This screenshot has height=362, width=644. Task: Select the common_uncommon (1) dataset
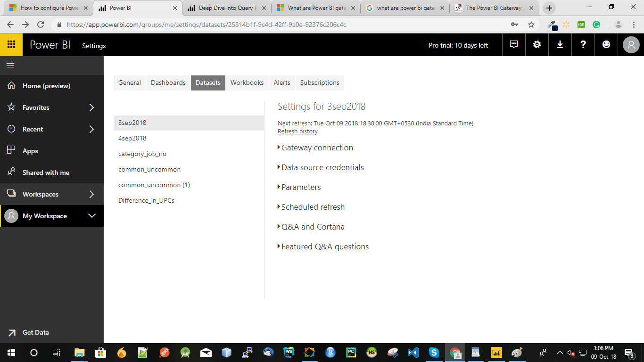[x=189, y=185]
